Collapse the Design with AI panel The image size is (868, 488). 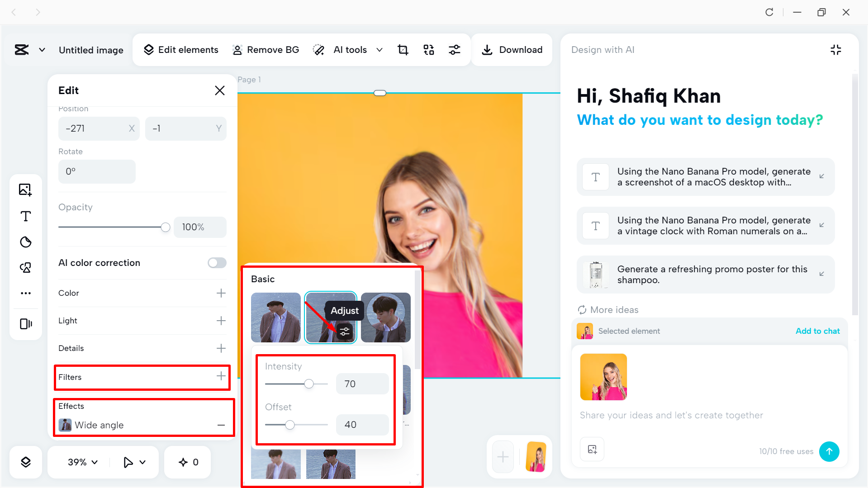[x=836, y=50]
